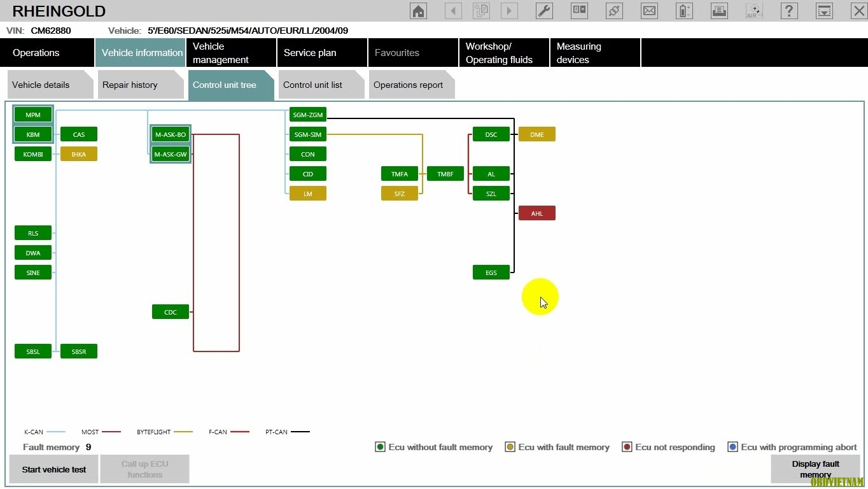Select the SBSR control unit

pyautogui.click(x=79, y=352)
